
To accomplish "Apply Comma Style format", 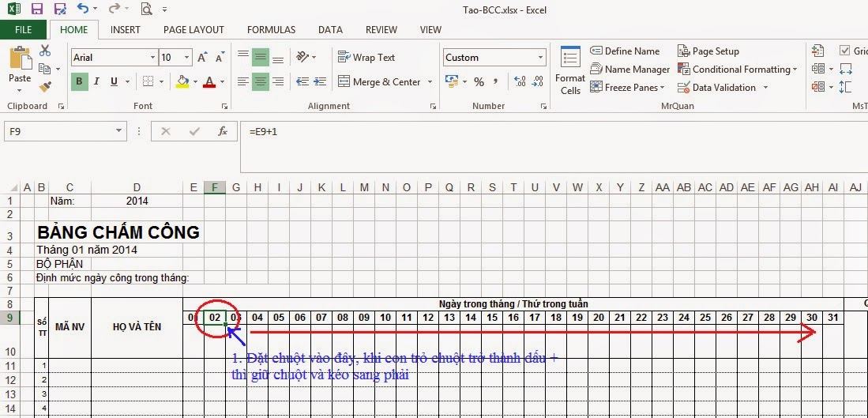I will [495, 81].
